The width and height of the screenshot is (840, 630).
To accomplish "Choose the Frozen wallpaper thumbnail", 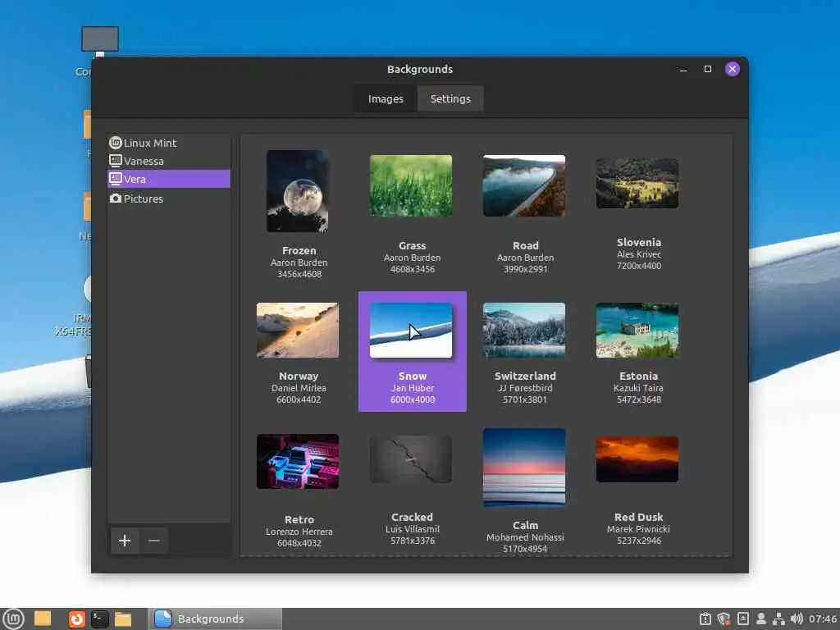I will pos(298,190).
